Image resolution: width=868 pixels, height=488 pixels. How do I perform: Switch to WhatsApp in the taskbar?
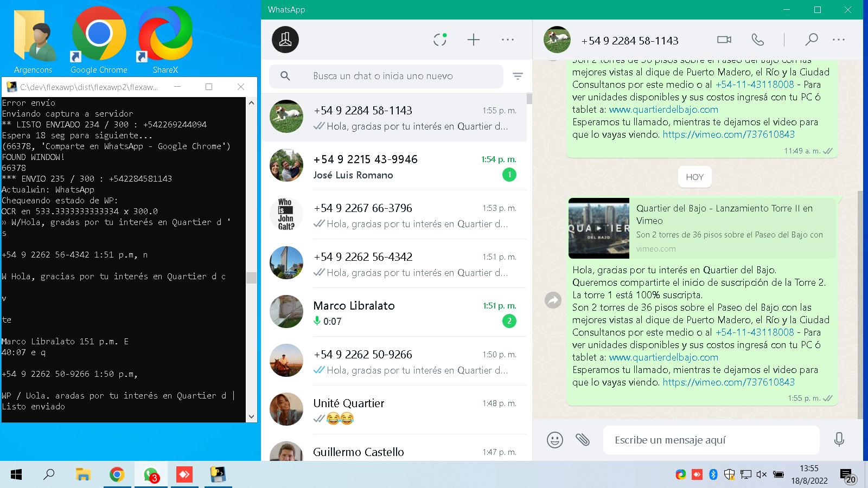pyautogui.click(x=151, y=475)
